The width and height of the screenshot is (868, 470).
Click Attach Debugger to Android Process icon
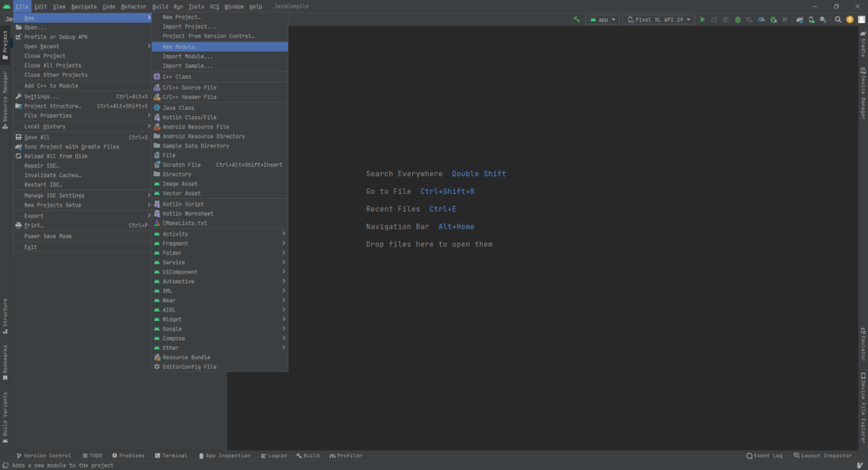[773, 19]
